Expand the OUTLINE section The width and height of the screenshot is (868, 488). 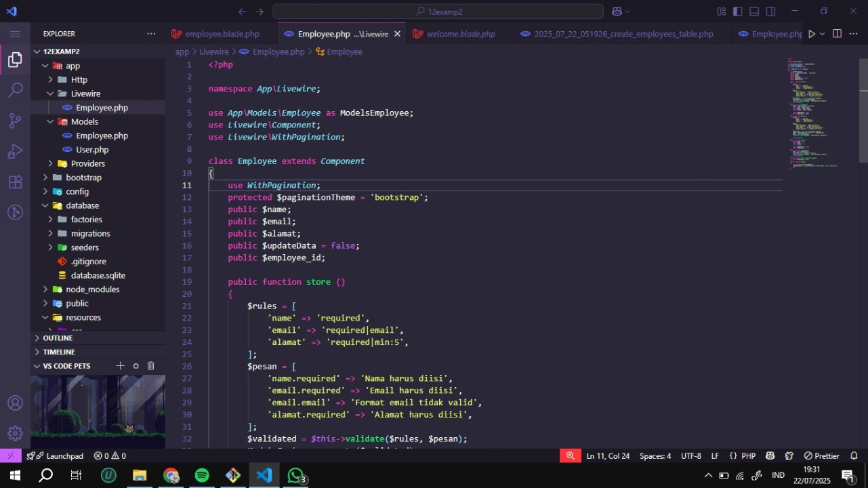coord(58,338)
